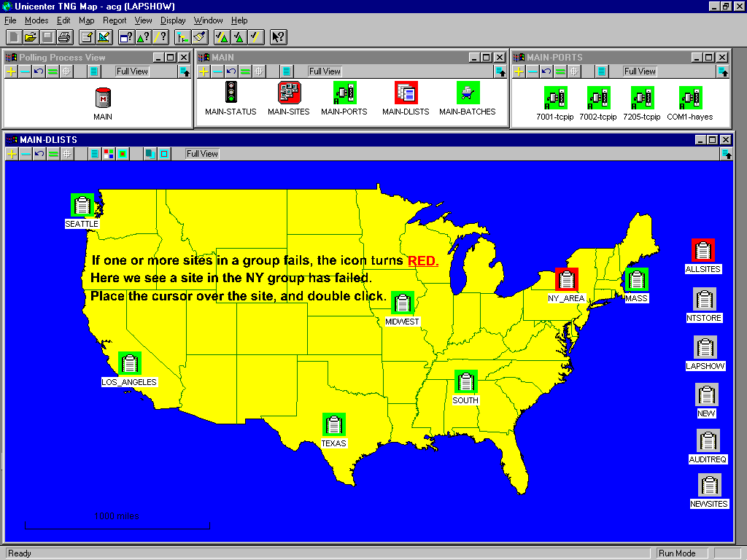Click zoom out minus in MAIN-DLISTS toolbar
The image size is (747, 560).
[x=26, y=154]
